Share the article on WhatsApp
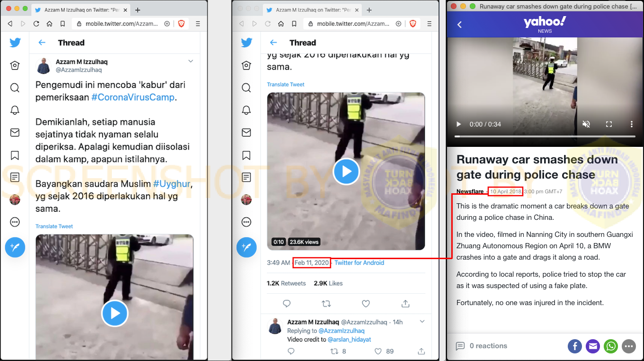Screen dimensions: 644x361 [611, 346]
